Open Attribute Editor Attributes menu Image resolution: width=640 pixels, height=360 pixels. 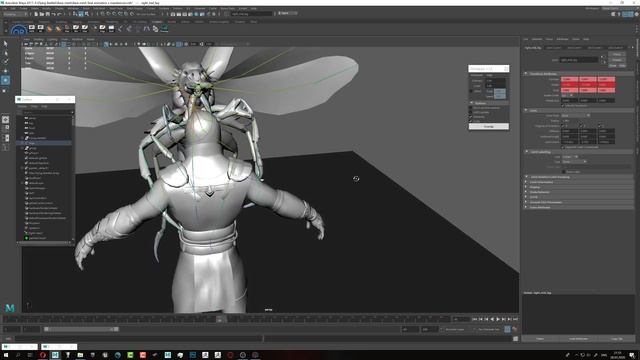pos(562,39)
